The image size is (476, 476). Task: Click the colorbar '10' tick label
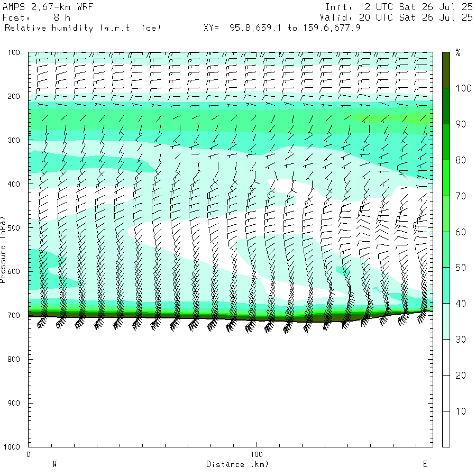pos(461,411)
